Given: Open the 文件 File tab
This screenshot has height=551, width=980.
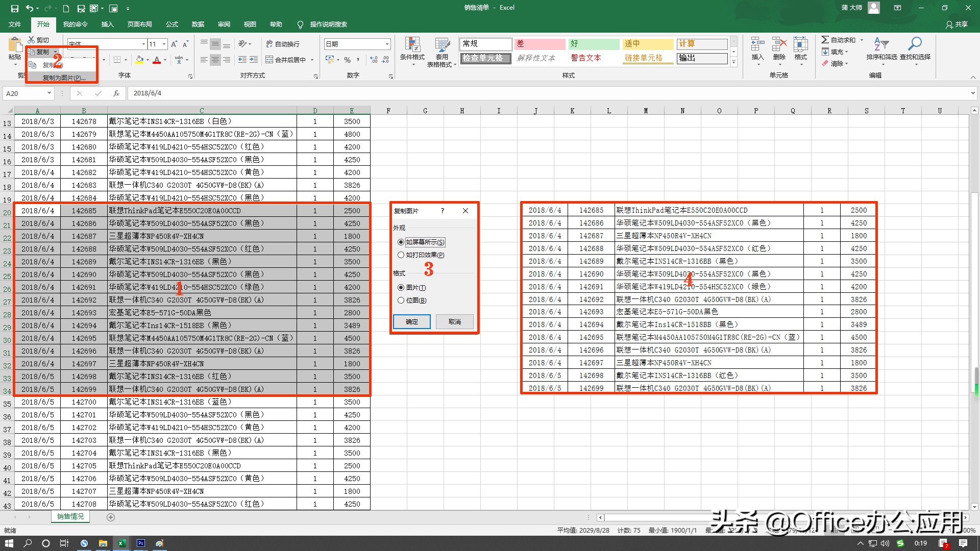Looking at the screenshot, I should [15, 24].
